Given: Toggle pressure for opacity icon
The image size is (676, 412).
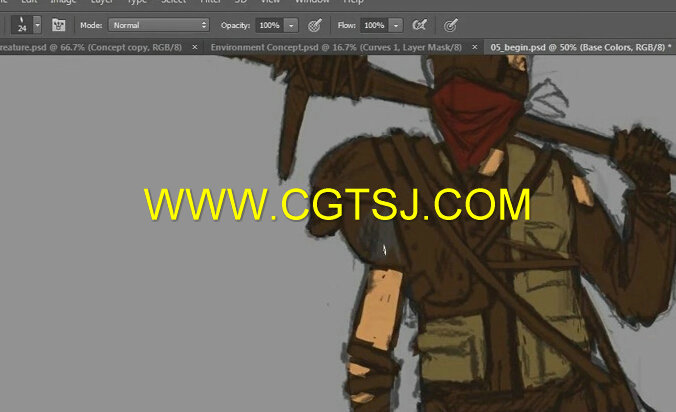Looking at the screenshot, I should pos(315,25).
